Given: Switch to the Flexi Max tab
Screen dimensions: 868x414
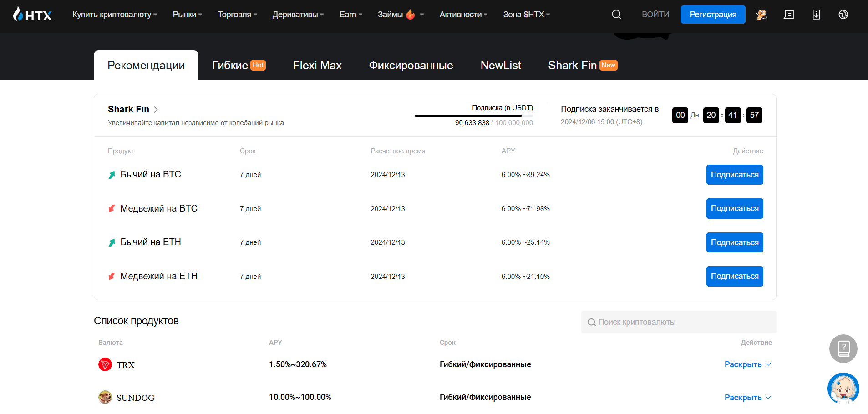Looking at the screenshot, I should click(317, 66).
